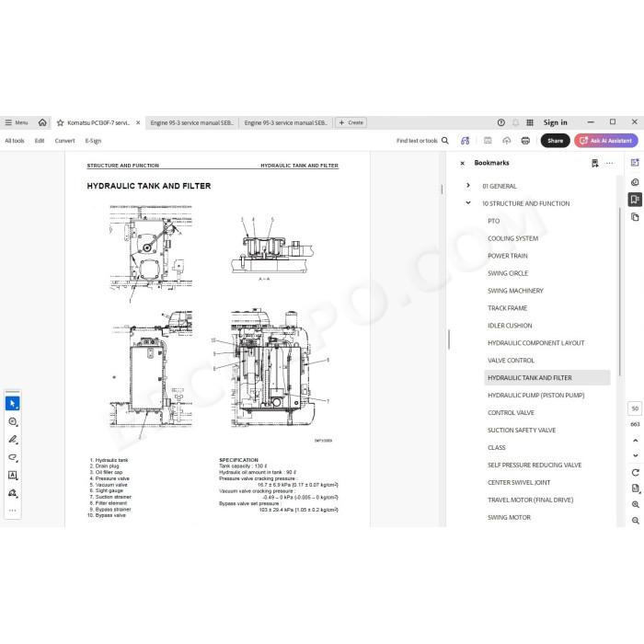The image size is (644, 644).
Task: Open Bookmarks panel options ellipsis
Action: pyautogui.click(x=609, y=163)
